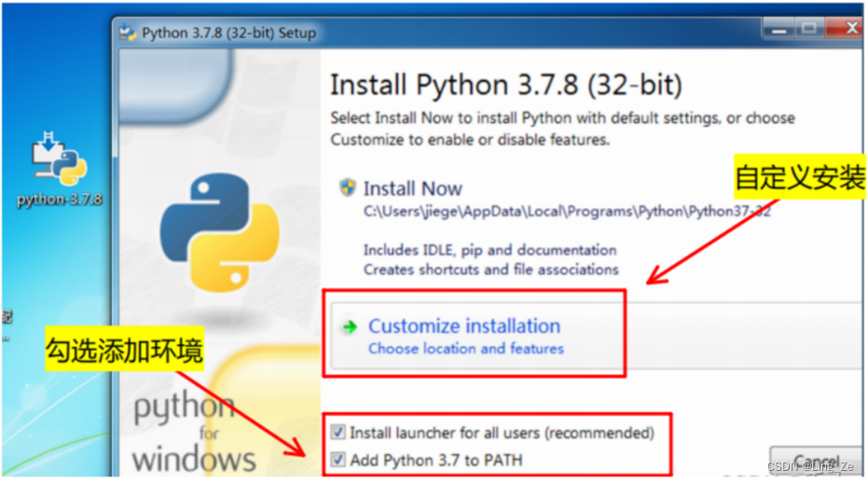Toggle Add Python 3.7 to PATH checkbox
868x482 pixels.
tap(338, 460)
